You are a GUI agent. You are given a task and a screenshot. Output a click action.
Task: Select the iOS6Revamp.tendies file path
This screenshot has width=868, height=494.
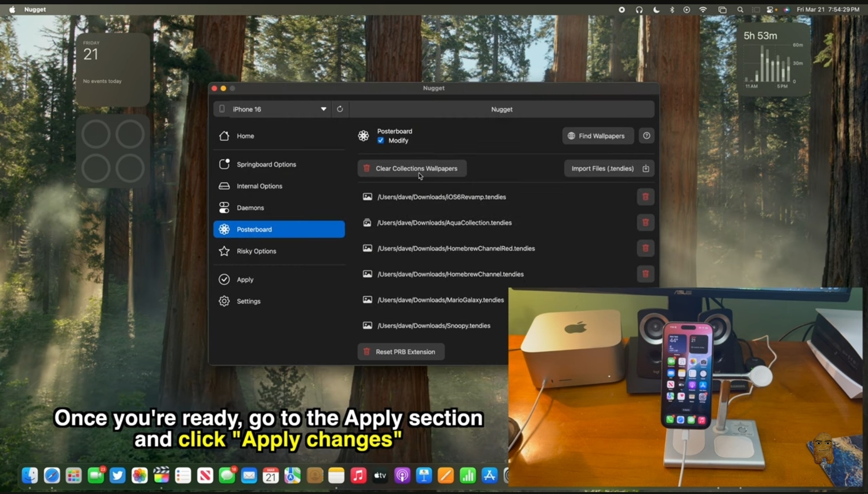point(442,197)
